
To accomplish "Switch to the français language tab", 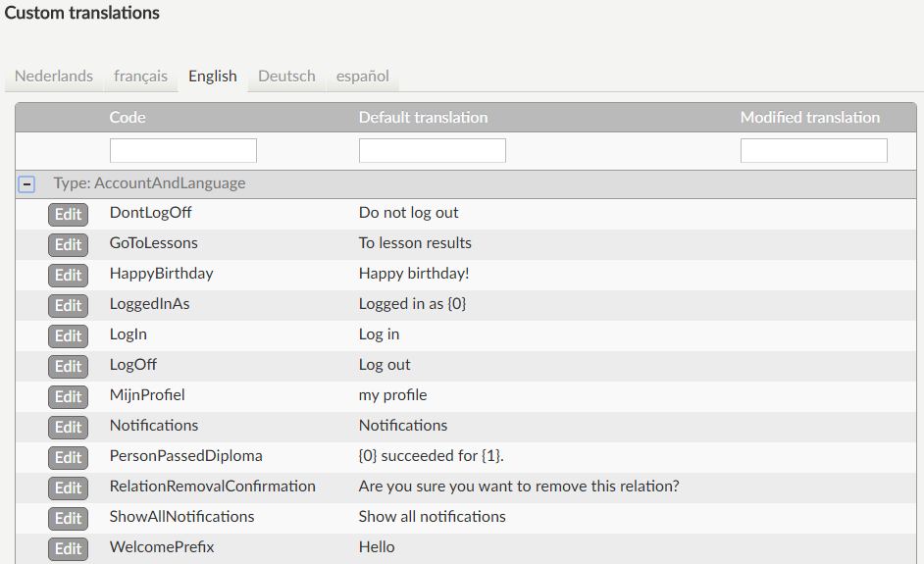I will click(x=140, y=76).
